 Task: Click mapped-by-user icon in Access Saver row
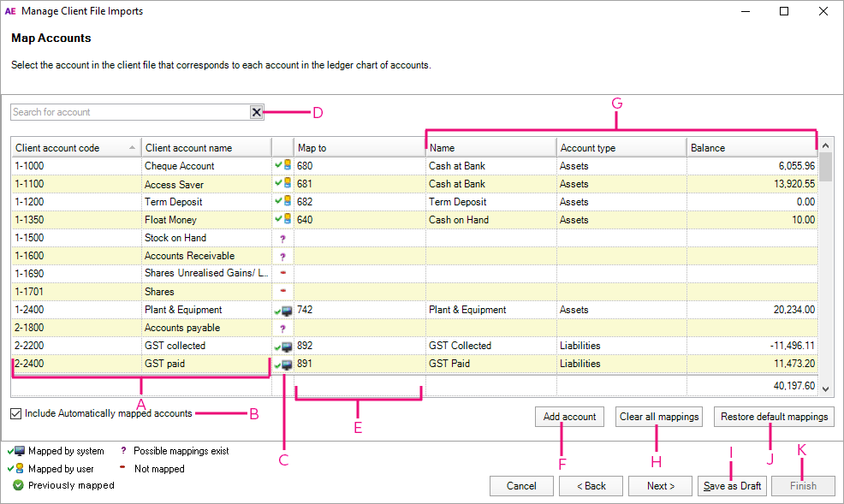pyautogui.click(x=282, y=183)
